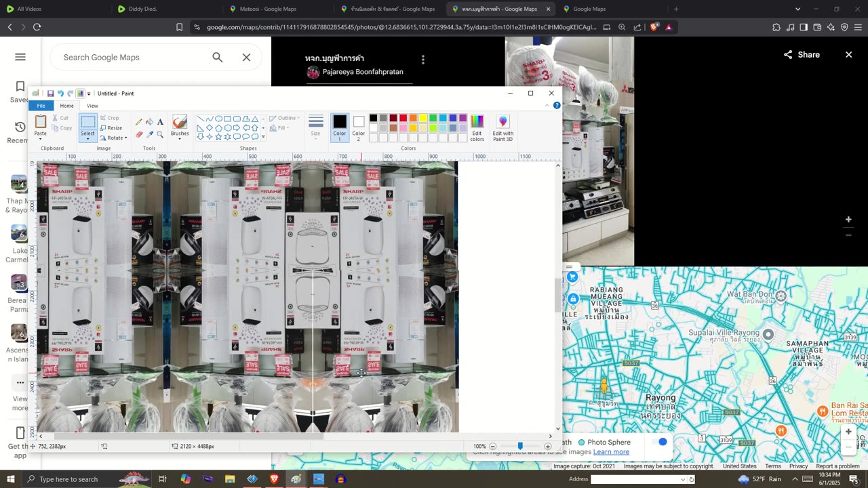Select the Magnifier tool in Paint
Screen dimensions: 868x488
(x=160, y=134)
